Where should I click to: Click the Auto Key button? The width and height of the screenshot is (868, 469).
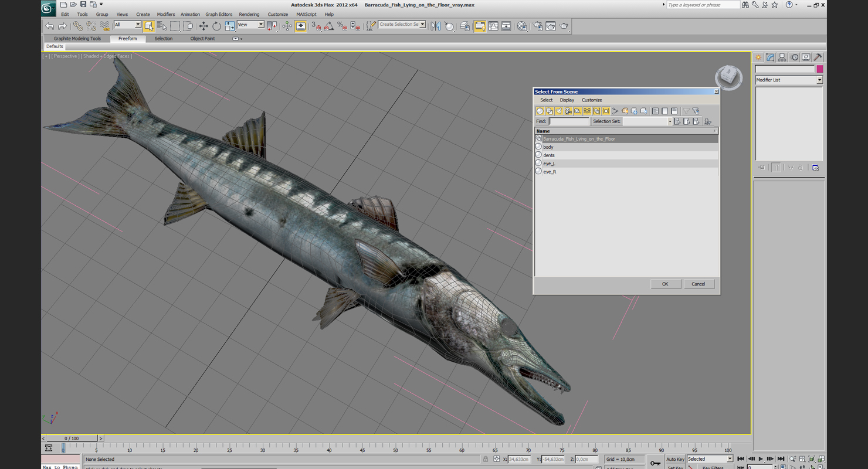point(675,459)
